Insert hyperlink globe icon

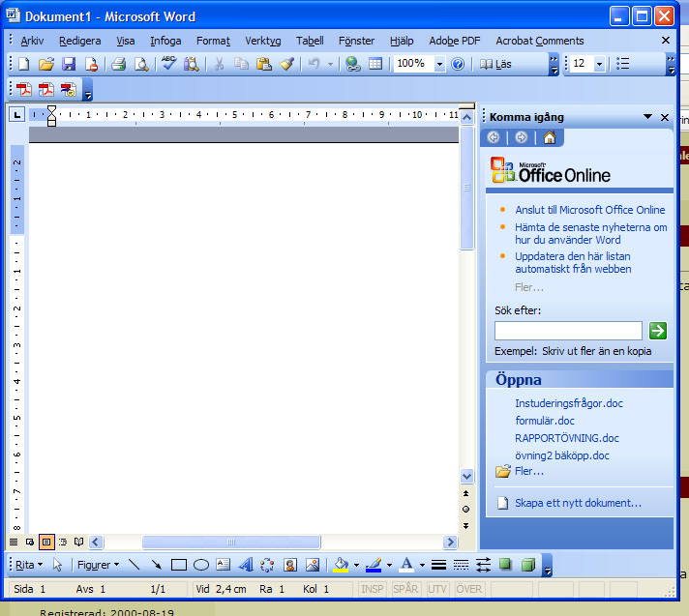point(353,64)
